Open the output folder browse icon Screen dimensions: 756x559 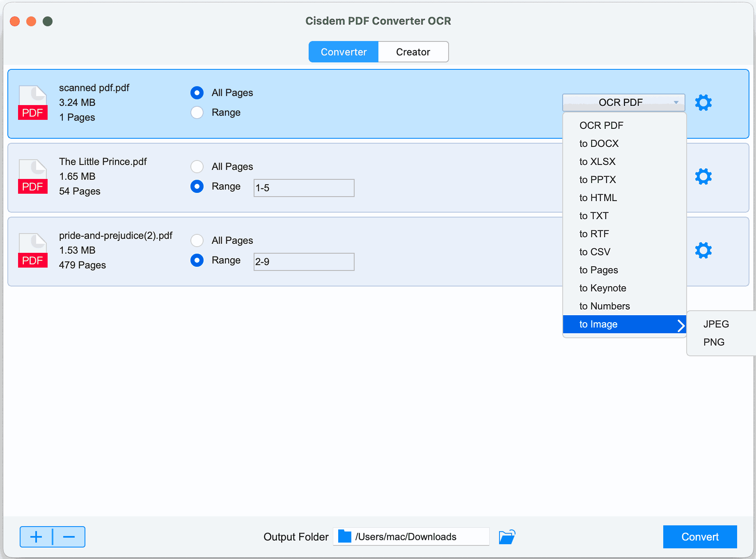[x=507, y=537]
